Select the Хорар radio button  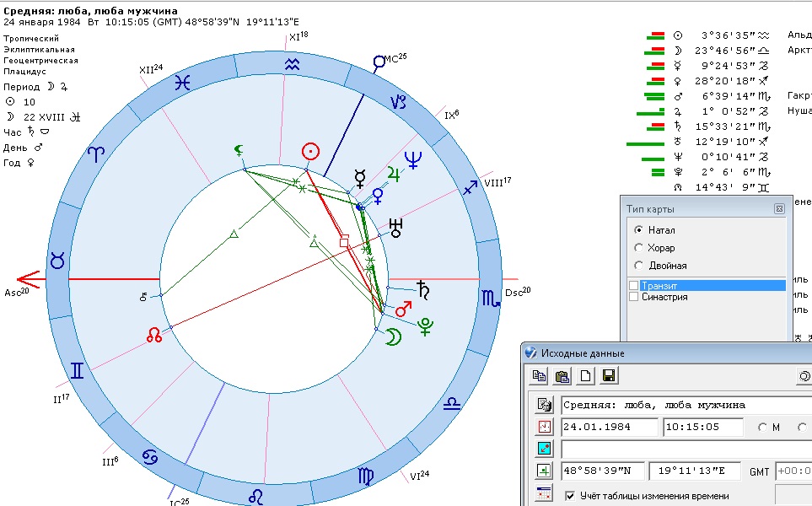[639, 248]
